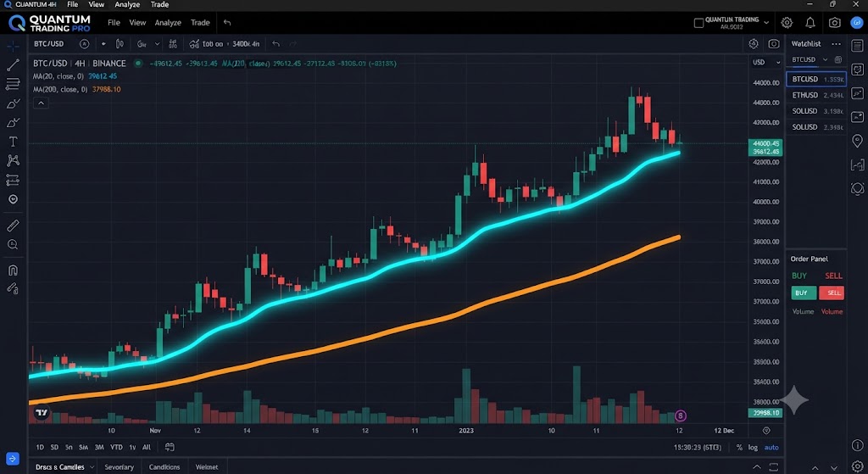868x474 pixels.
Task: Click the green BUY button
Action: tap(804, 293)
